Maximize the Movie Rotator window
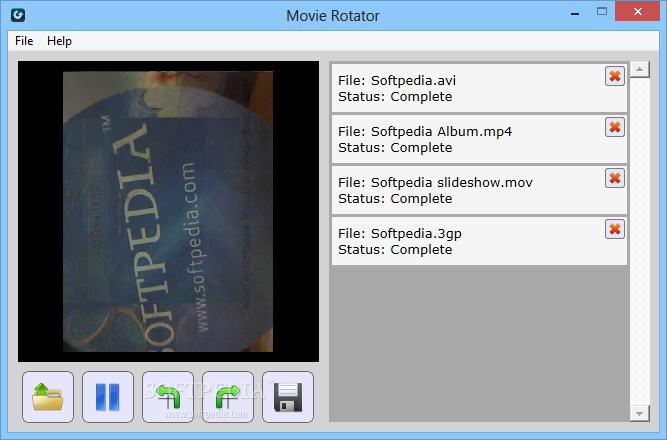The image size is (667, 440). [x=602, y=12]
